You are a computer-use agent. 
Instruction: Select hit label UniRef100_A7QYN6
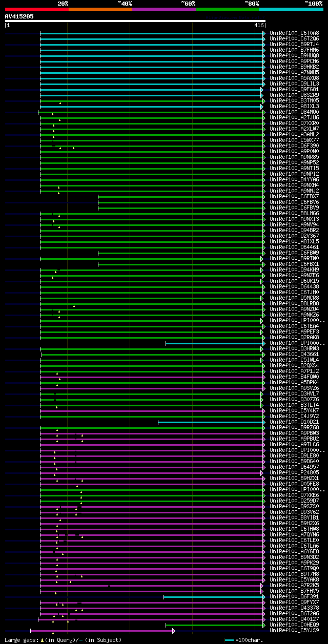294,535
